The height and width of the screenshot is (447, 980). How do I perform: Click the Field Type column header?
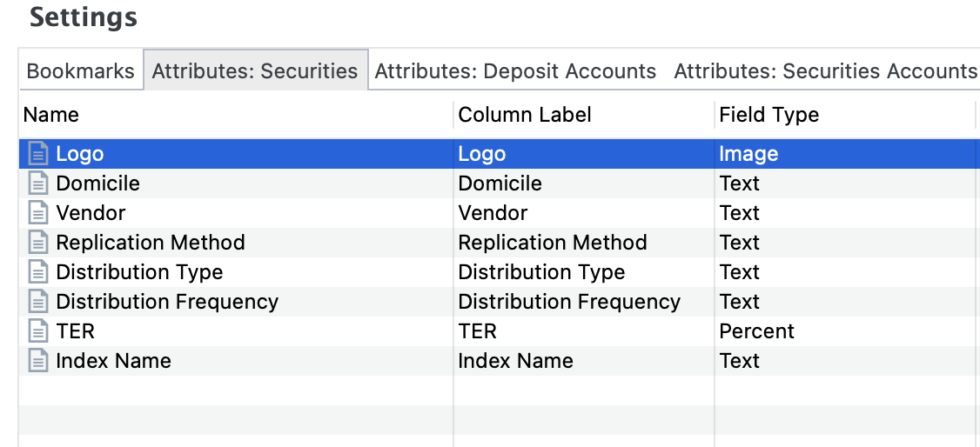(x=769, y=115)
